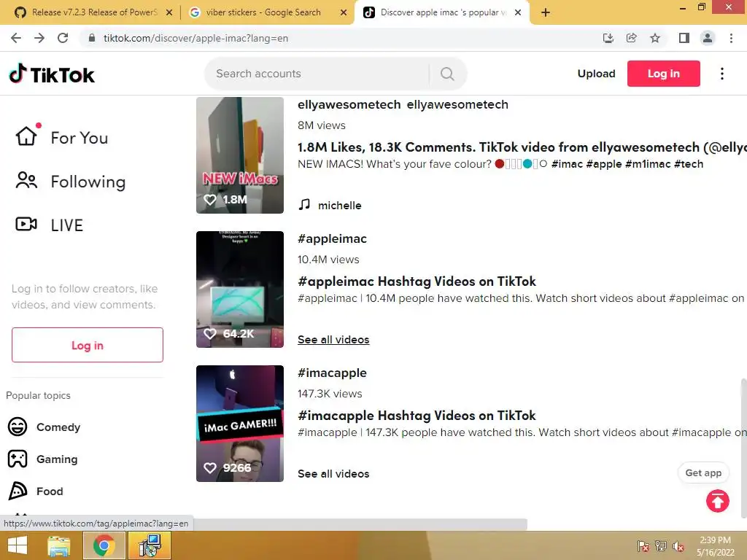Screen dimensions: 747x560
Task: Click the Gaming controller icon
Action: tap(18, 459)
